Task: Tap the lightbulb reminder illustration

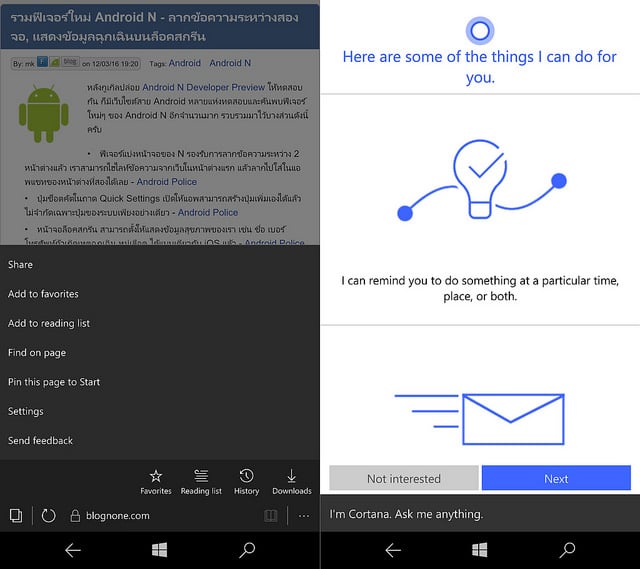Action: [482, 180]
